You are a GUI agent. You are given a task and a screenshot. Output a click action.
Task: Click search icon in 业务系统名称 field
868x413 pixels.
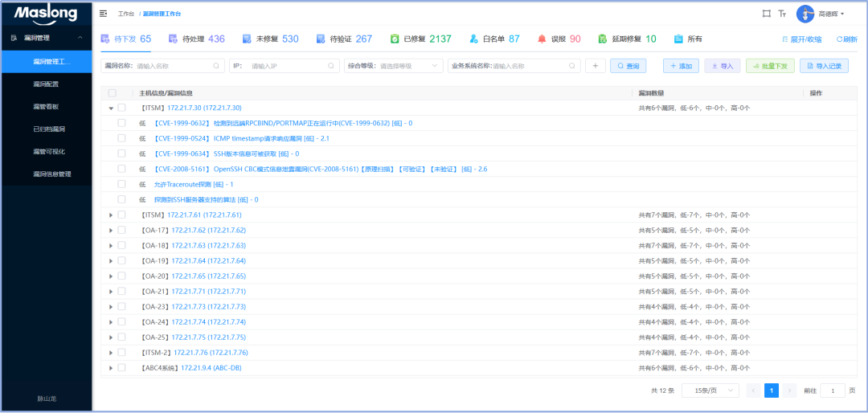coord(572,66)
